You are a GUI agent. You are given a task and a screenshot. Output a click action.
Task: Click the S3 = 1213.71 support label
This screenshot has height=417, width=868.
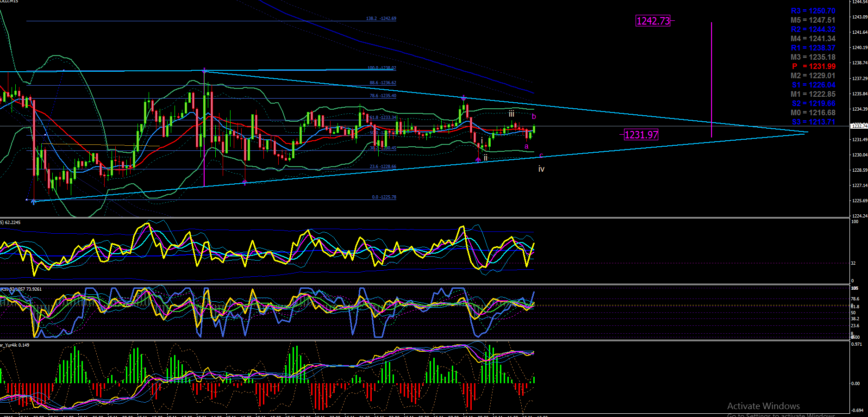pyautogui.click(x=813, y=122)
